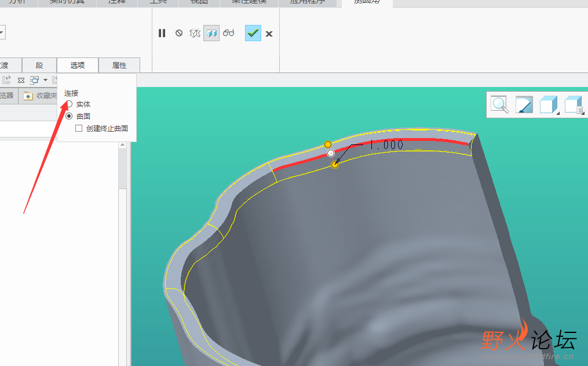Click the 1.000 radius dimension value
Viewport: 588px width, 366px height.
386,144
